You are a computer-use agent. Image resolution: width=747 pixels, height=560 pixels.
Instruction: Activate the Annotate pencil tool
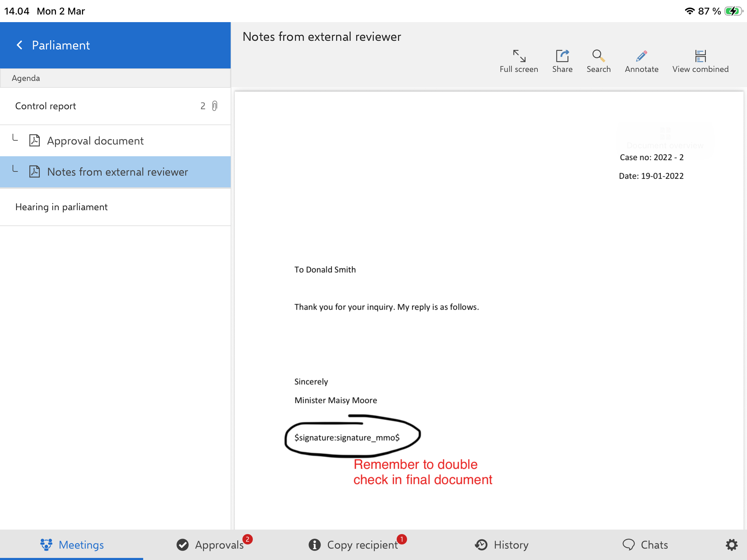tap(642, 61)
